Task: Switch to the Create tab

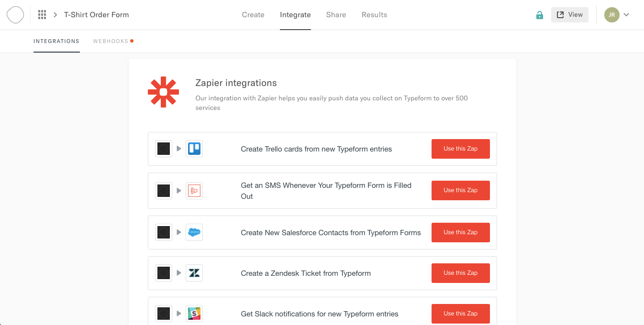Action: 253,15
